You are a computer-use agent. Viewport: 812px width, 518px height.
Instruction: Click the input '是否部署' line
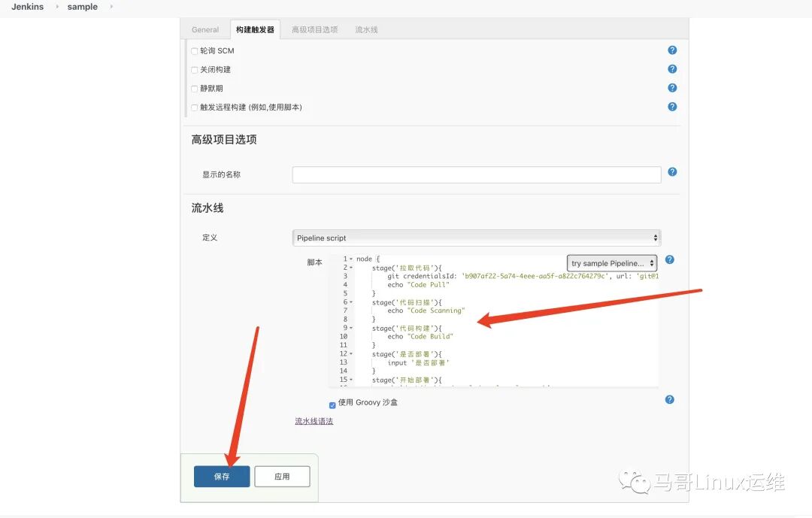click(419, 362)
